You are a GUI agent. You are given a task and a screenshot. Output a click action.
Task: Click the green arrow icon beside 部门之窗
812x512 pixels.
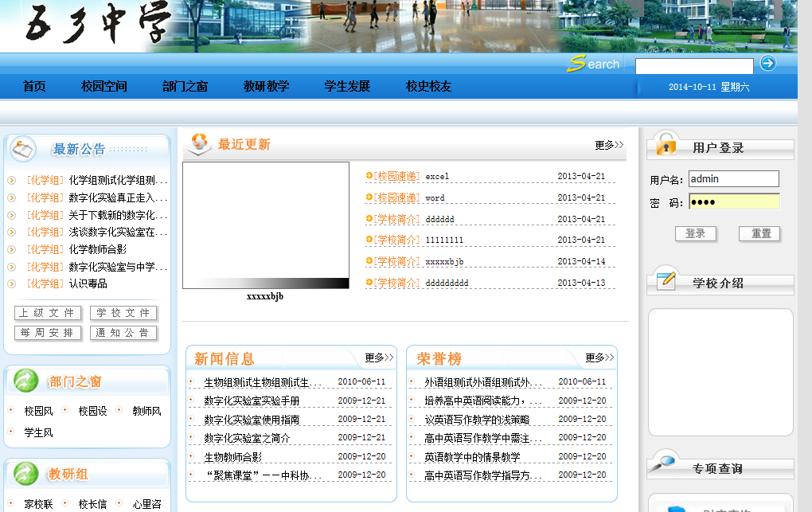click(25, 381)
